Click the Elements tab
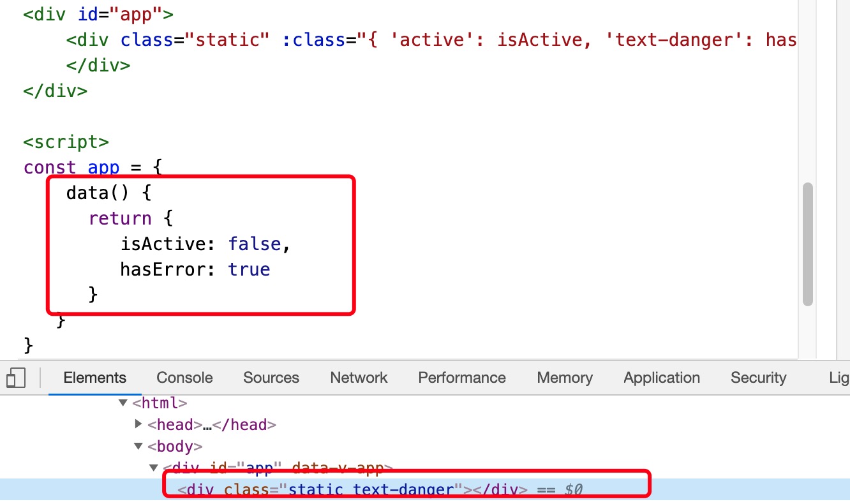 [94, 378]
